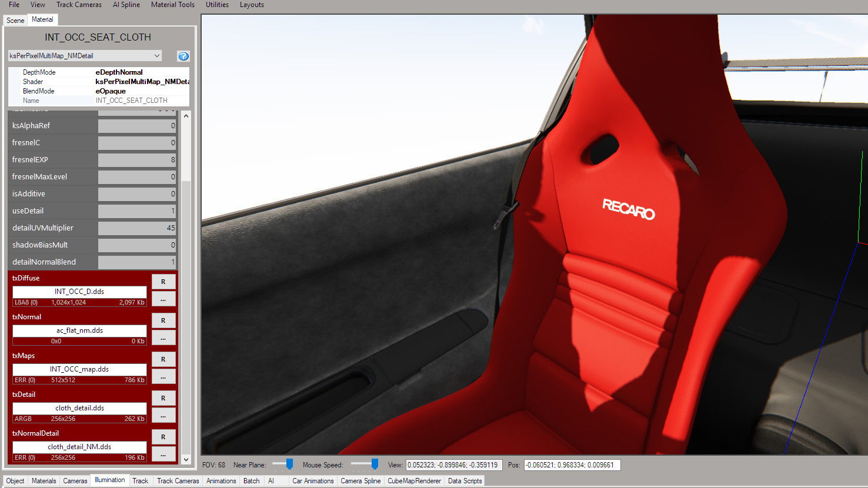The image size is (868, 488).
Task: Switch to the Track bottom tab
Action: [x=141, y=481]
